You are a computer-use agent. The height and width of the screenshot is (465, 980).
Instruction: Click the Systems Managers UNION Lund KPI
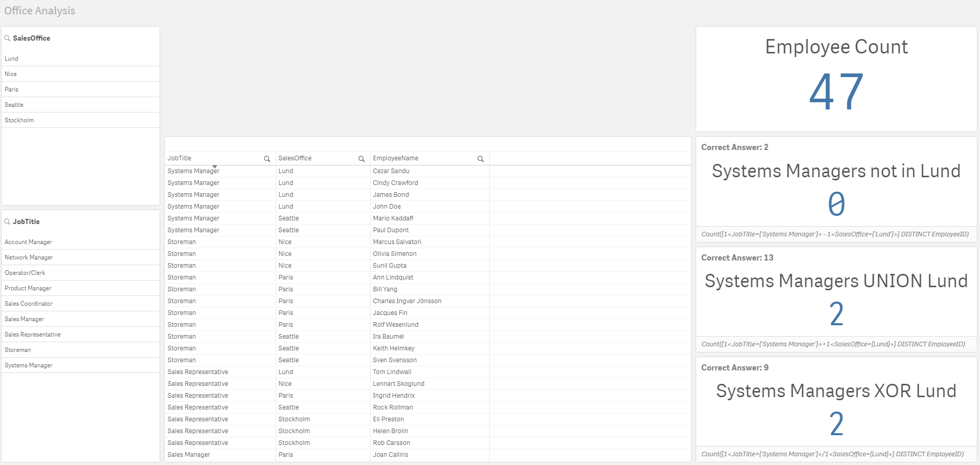click(836, 298)
